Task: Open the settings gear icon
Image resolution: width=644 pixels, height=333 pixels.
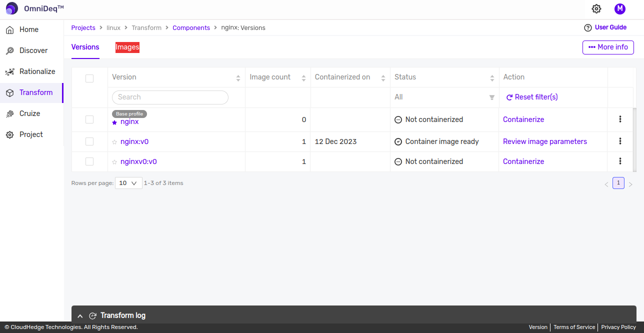Action: coord(596,8)
